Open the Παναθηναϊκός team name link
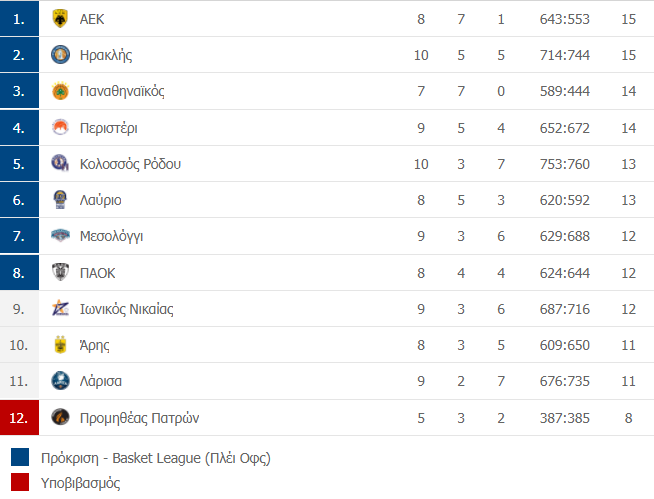This screenshot has width=654, height=499. [122, 91]
